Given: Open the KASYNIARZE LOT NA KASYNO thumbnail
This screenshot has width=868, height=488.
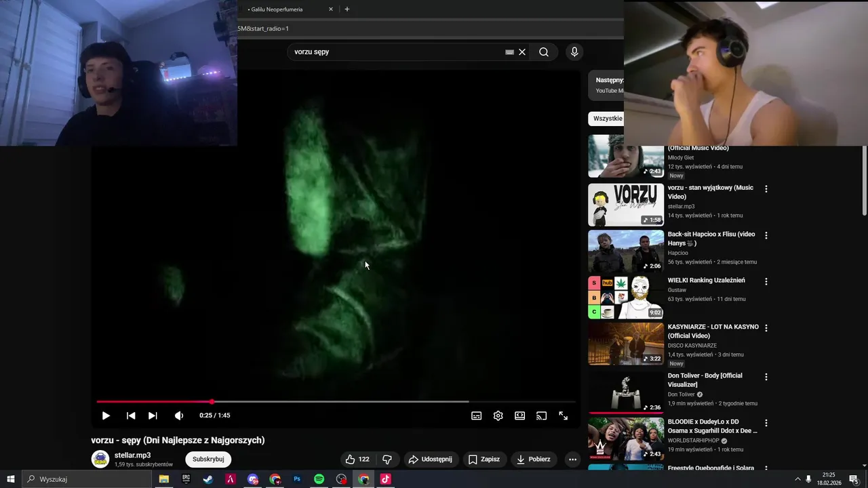Looking at the screenshot, I should (626, 344).
